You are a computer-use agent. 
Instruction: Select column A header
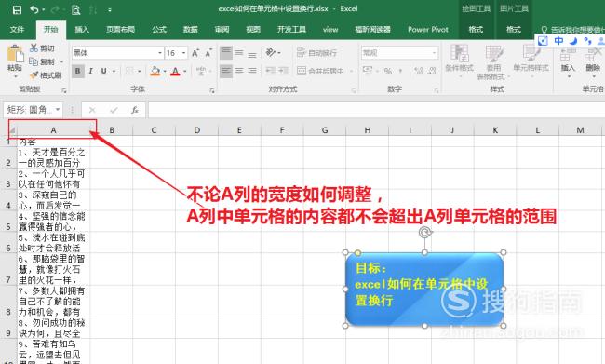[53, 130]
